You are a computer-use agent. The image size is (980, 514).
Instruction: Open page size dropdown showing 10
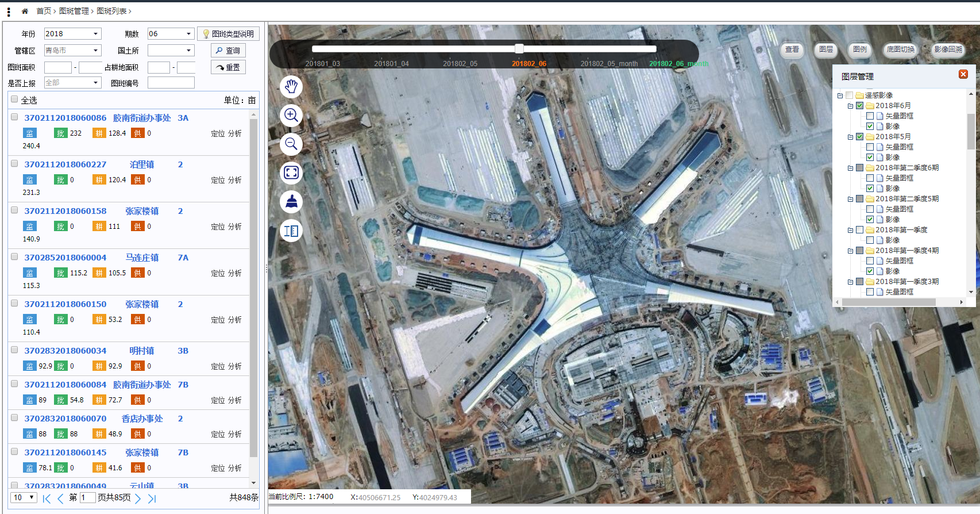tap(24, 497)
